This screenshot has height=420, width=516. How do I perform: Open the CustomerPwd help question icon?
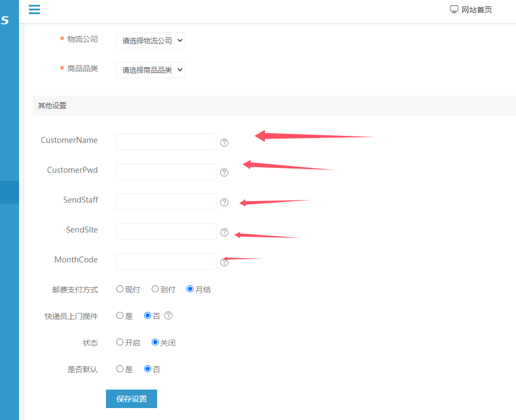pos(224,172)
